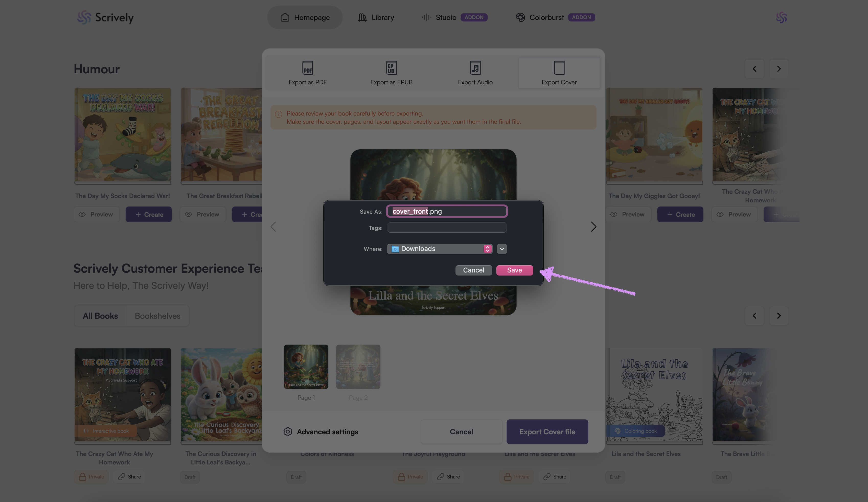Viewport: 868px width, 502px height.
Task: Open the Library tab
Action: pyautogui.click(x=376, y=17)
